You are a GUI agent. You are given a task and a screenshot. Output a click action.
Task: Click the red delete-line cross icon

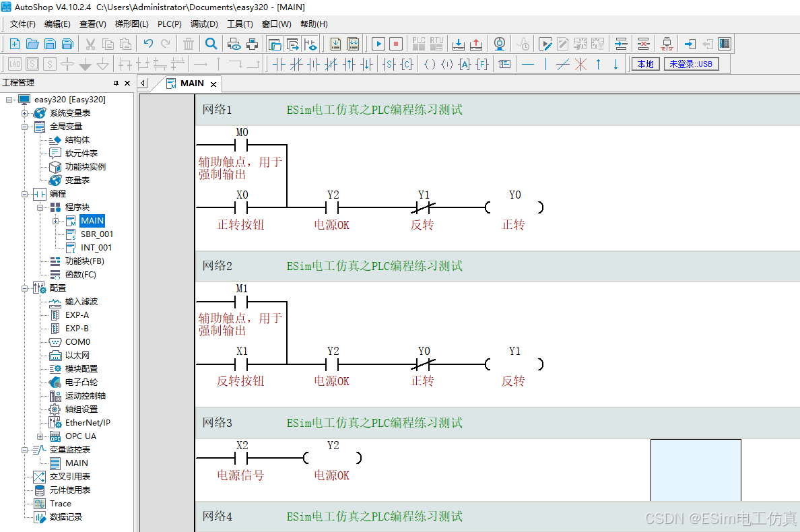580,64
